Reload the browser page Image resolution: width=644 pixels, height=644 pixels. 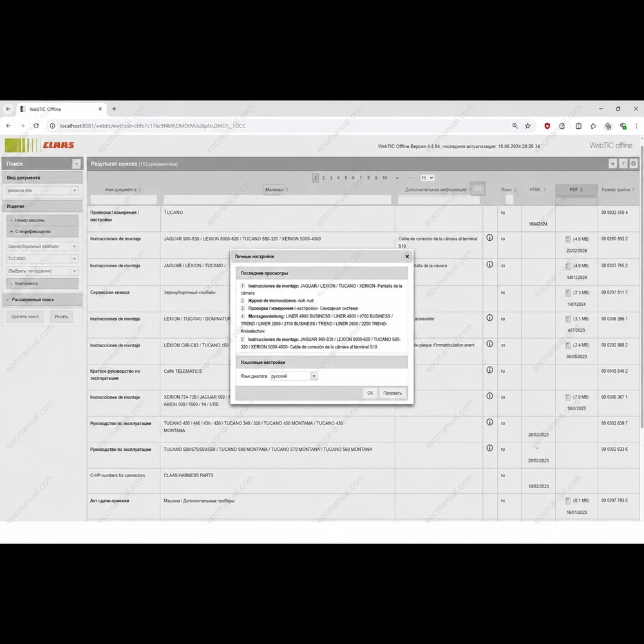pos(36,126)
